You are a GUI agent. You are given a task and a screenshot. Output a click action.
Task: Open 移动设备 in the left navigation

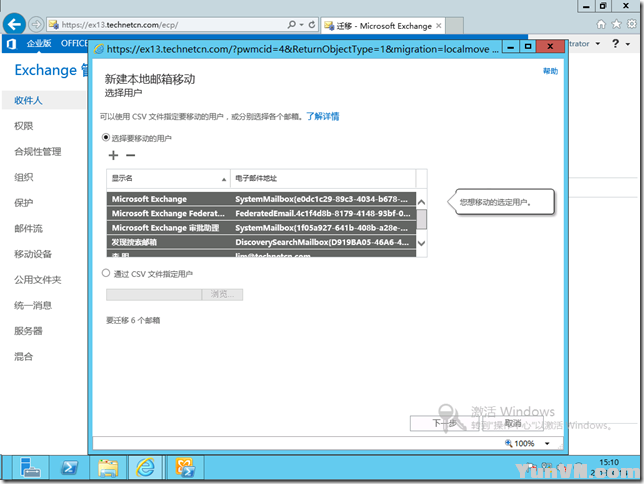[33, 254]
